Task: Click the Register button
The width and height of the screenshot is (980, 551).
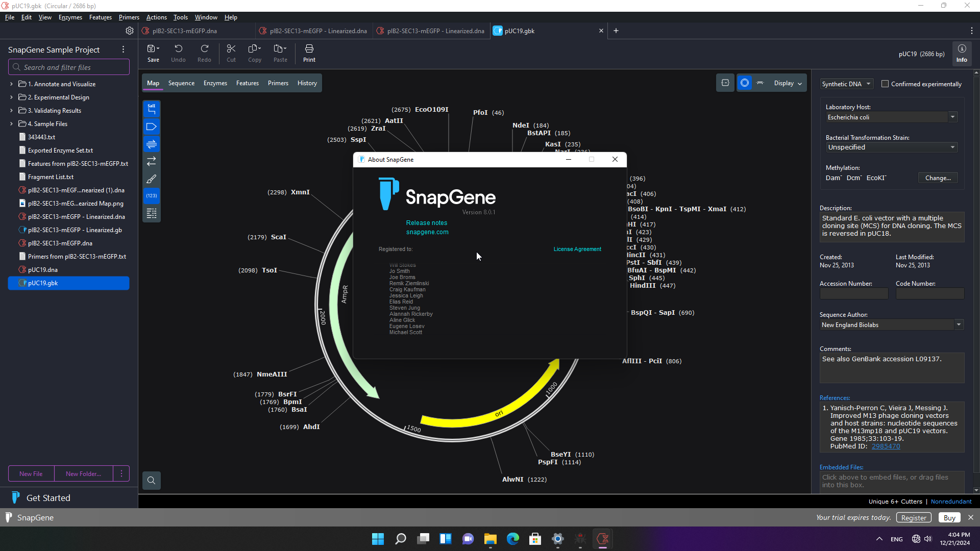Action: [914, 517]
